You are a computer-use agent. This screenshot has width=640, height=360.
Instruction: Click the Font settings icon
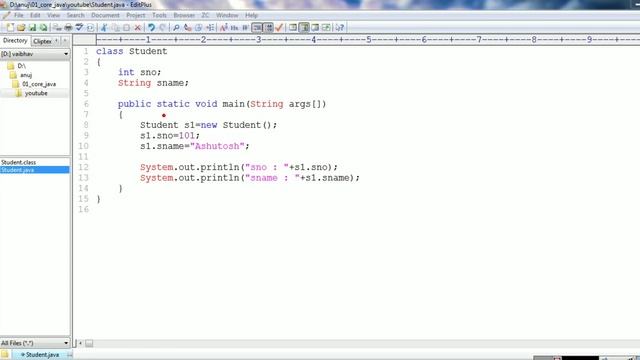coord(223,27)
